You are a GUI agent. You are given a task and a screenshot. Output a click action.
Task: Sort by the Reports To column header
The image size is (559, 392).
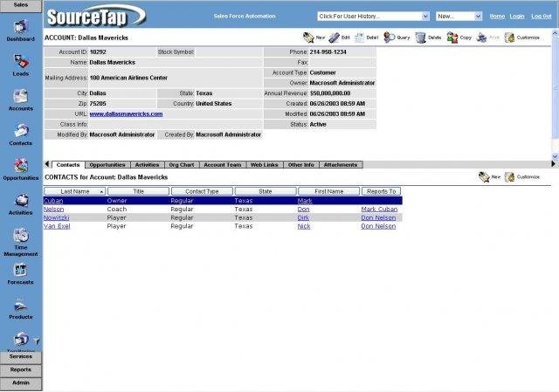point(381,191)
